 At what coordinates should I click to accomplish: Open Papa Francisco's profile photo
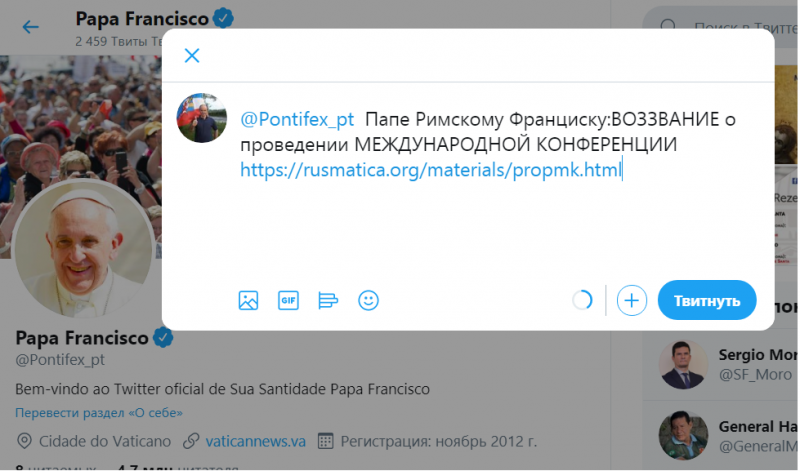pyautogui.click(x=83, y=249)
